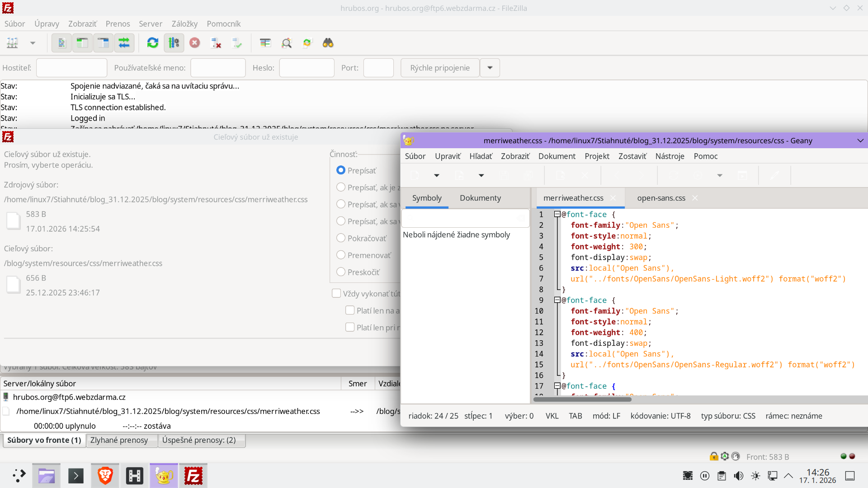Toggle transfer queue display icon
The height and width of the screenshot is (488, 868).
click(124, 43)
